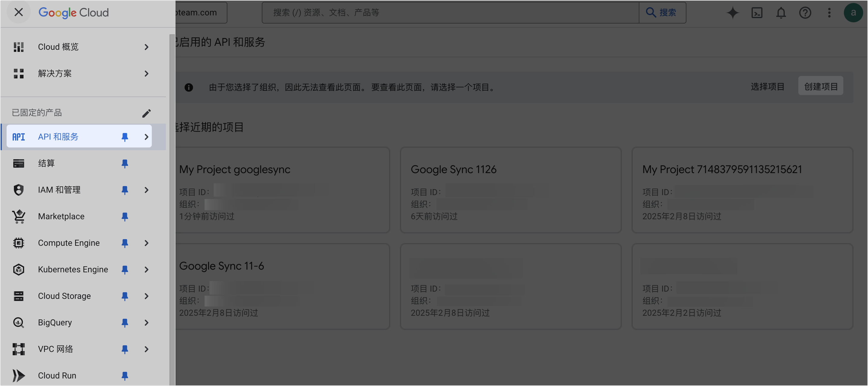Expand the Kubernetes Engine submenu chevron
Viewport: 868px width, 386px height.
[146, 270]
